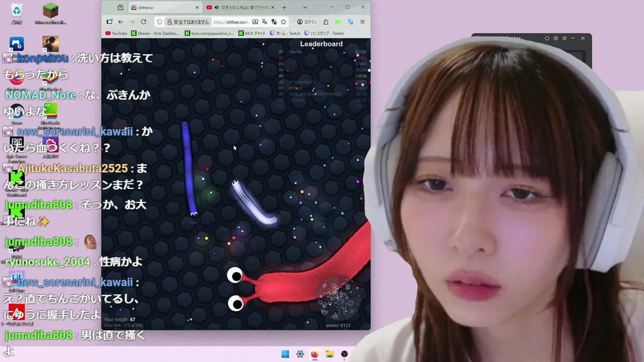Minimize the background dark window

(x=573, y=38)
